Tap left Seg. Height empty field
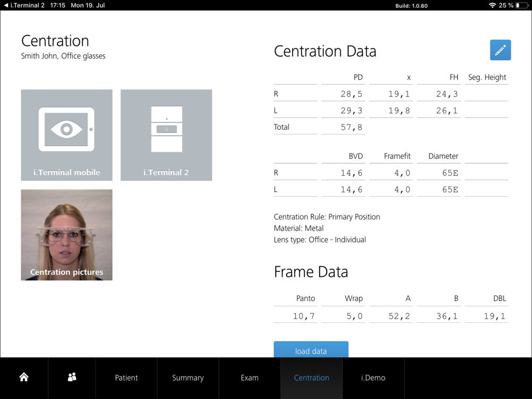This screenshot has width=532, height=399. [x=486, y=110]
